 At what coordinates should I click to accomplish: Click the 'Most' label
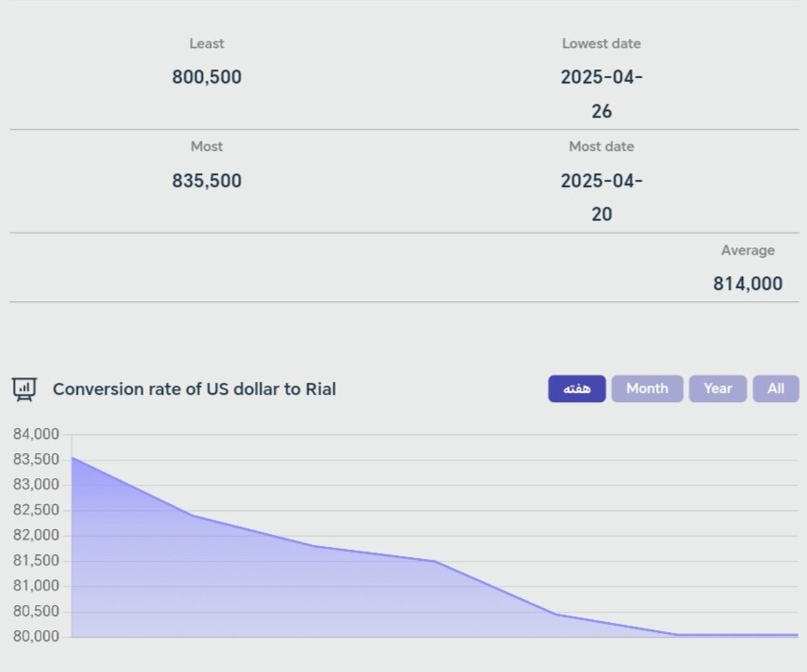[x=207, y=146]
